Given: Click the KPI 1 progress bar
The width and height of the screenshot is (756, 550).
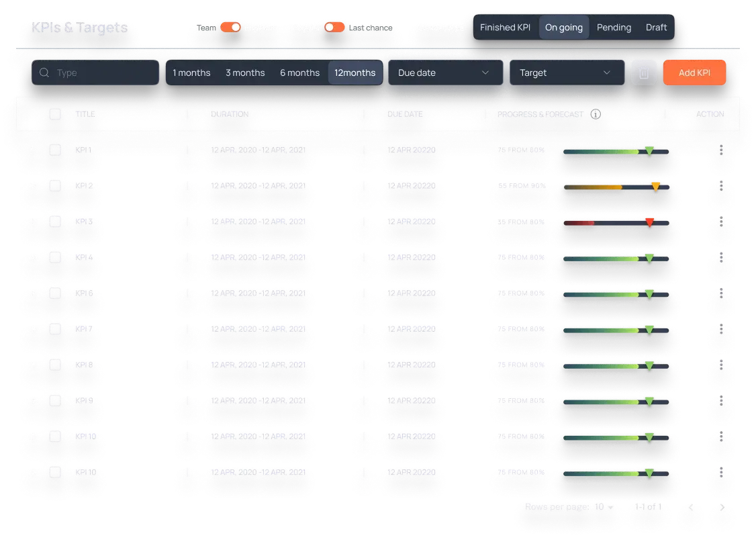Looking at the screenshot, I should coord(616,152).
